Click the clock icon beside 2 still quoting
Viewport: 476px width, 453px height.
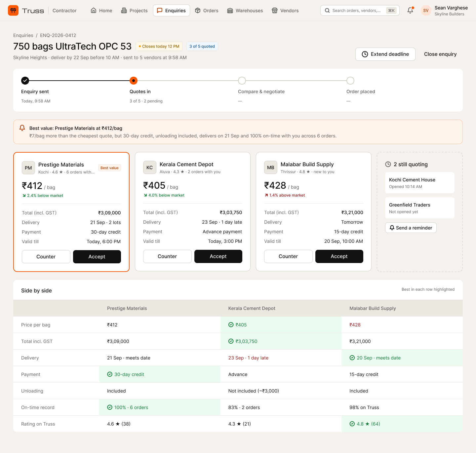388,164
